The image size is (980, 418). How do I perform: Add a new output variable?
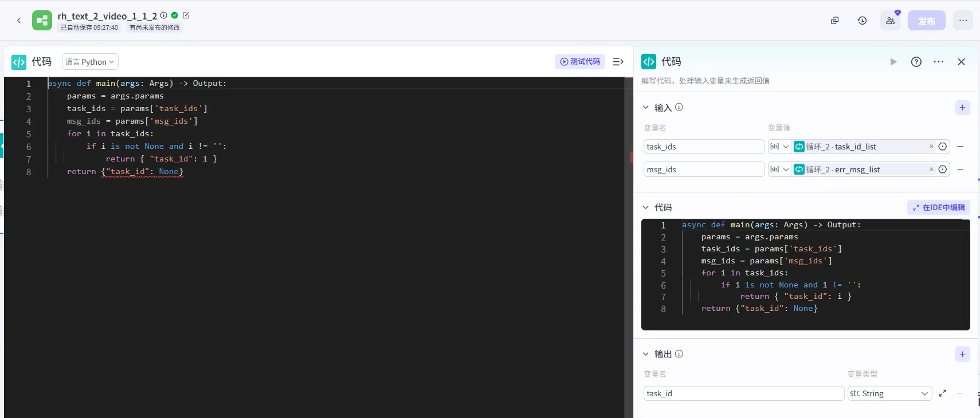(x=963, y=354)
